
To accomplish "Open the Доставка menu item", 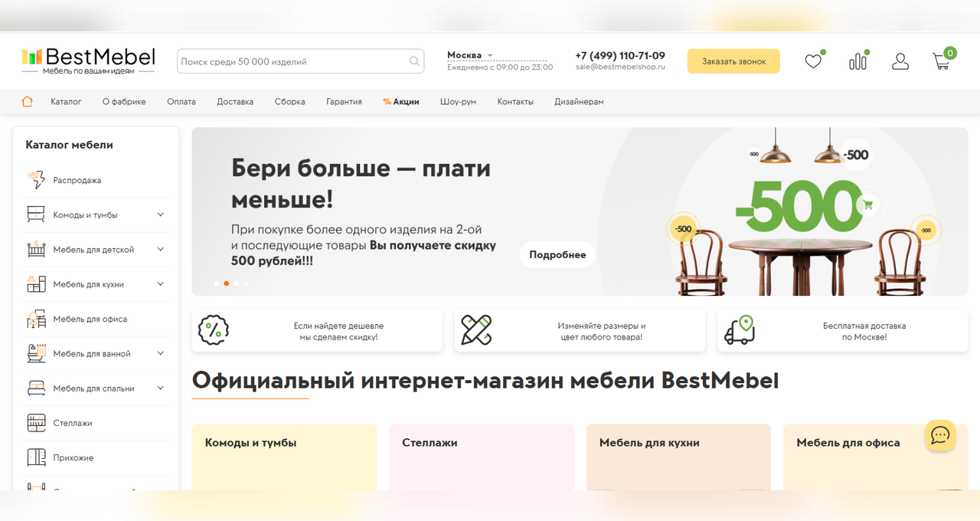I will coord(235,101).
